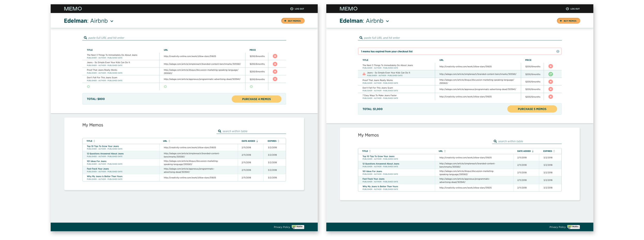
Task: Click Buy Memos on the $800 screen
Action: (x=293, y=21)
